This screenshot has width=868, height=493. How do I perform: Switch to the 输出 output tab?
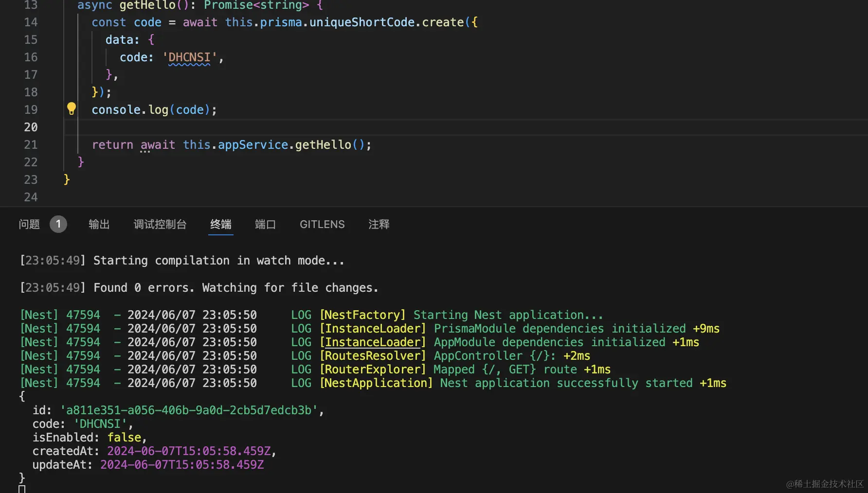(99, 224)
